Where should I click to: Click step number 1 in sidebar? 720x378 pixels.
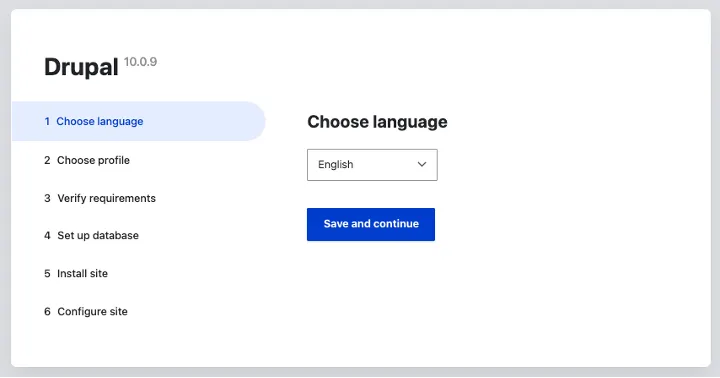[x=47, y=121]
